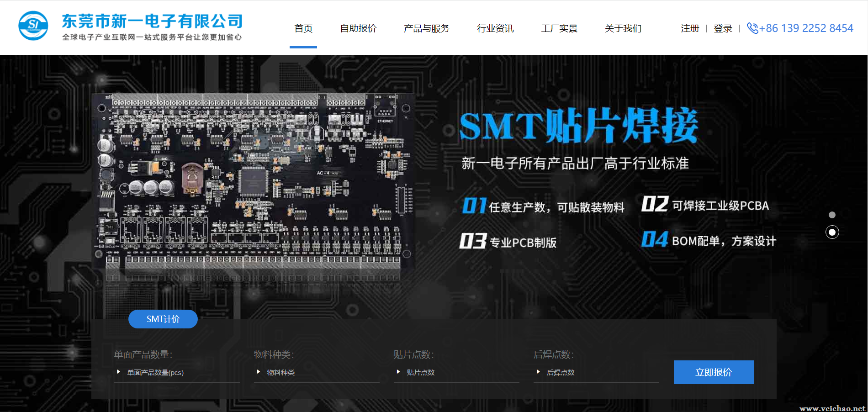Image resolution: width=868 pixels, height=412 pixels.
Task: Click the arrow beside 物料种类 field
Action: [x=259, y=372]
